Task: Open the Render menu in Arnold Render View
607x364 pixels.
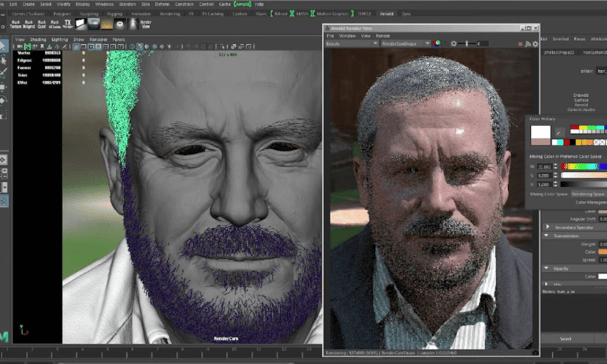Action: coord(383,35)
